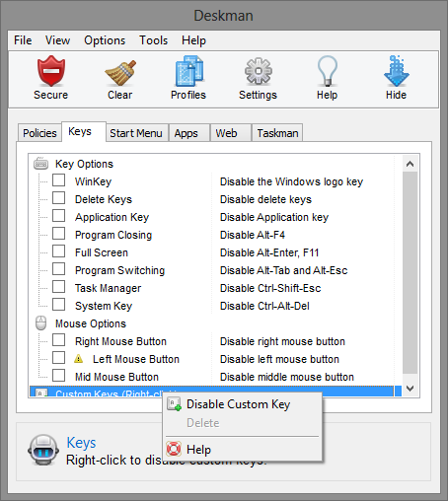448x501 pixels.
Task: Click the scroll down arrow in list
Action: (x=410, y=389)
